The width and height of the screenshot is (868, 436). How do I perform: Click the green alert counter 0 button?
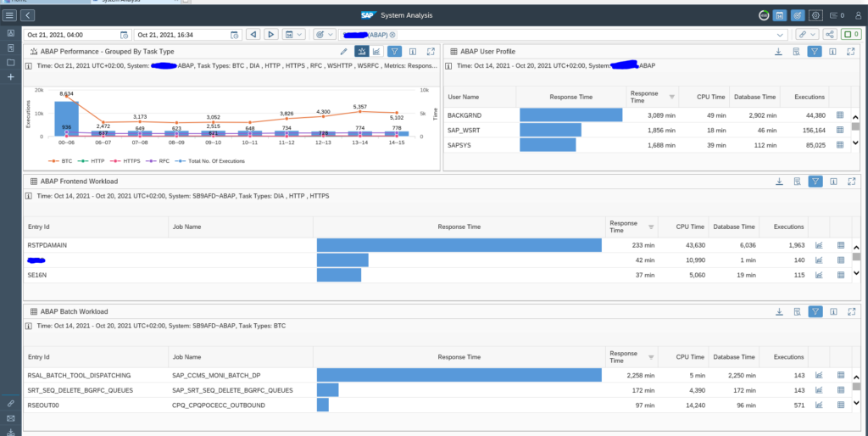point(851,34)
